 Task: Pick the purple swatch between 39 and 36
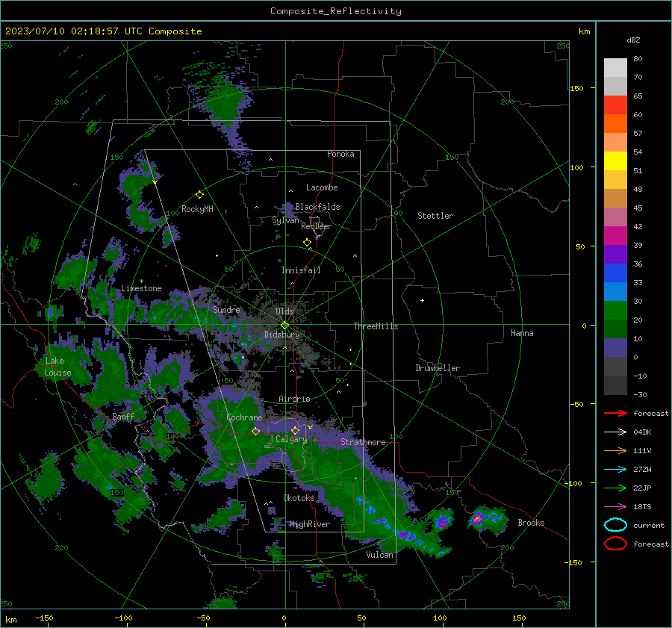(x=615, y=254)
